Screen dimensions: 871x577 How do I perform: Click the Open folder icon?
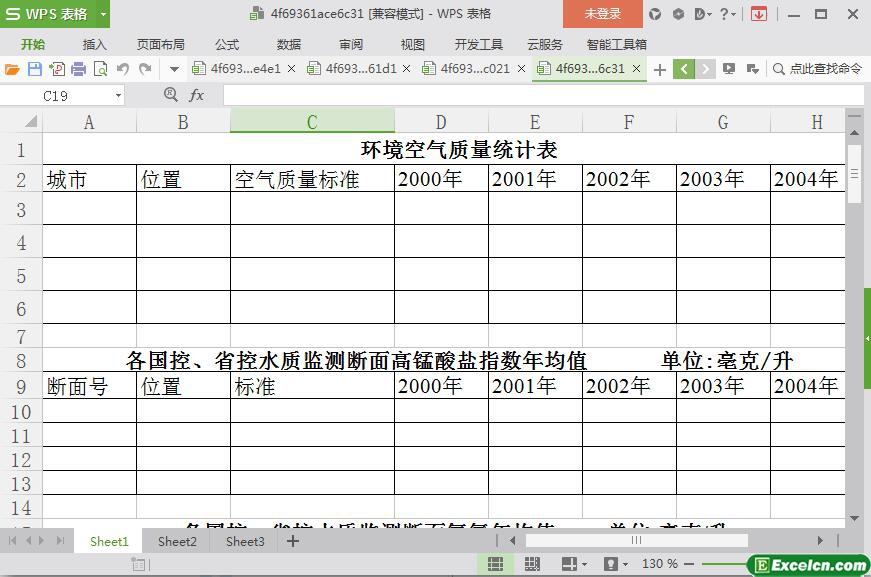click(12, 69)
